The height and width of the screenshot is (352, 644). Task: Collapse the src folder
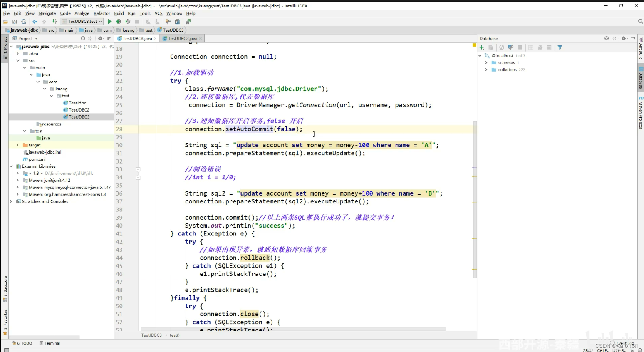[x=17, y=61]
